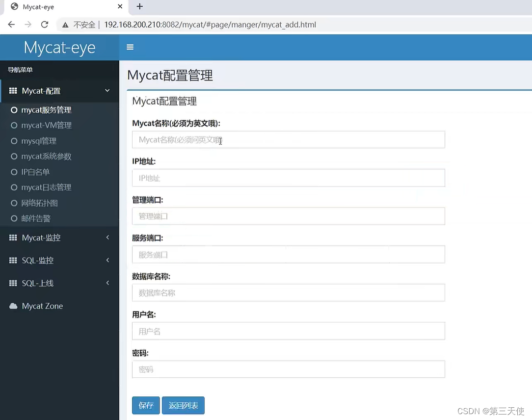
Task: Focus the IP地址 input field
Action: 289,178
